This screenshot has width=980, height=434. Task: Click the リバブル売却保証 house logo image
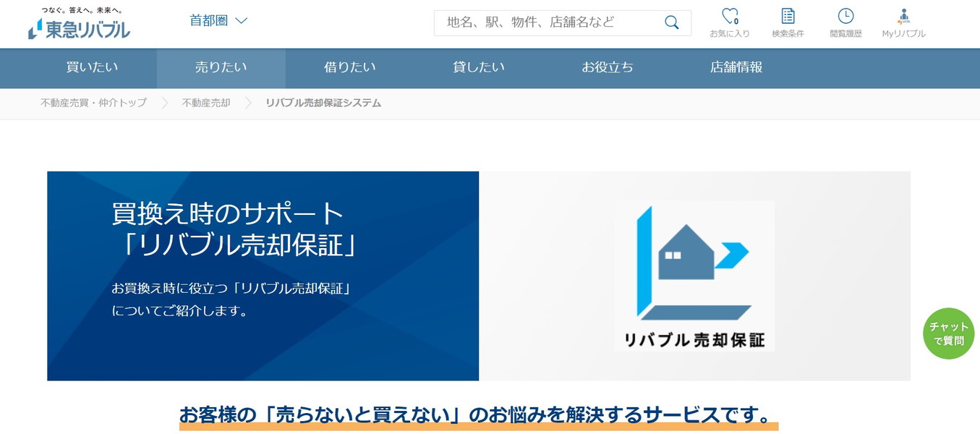(x=694, y=275)
